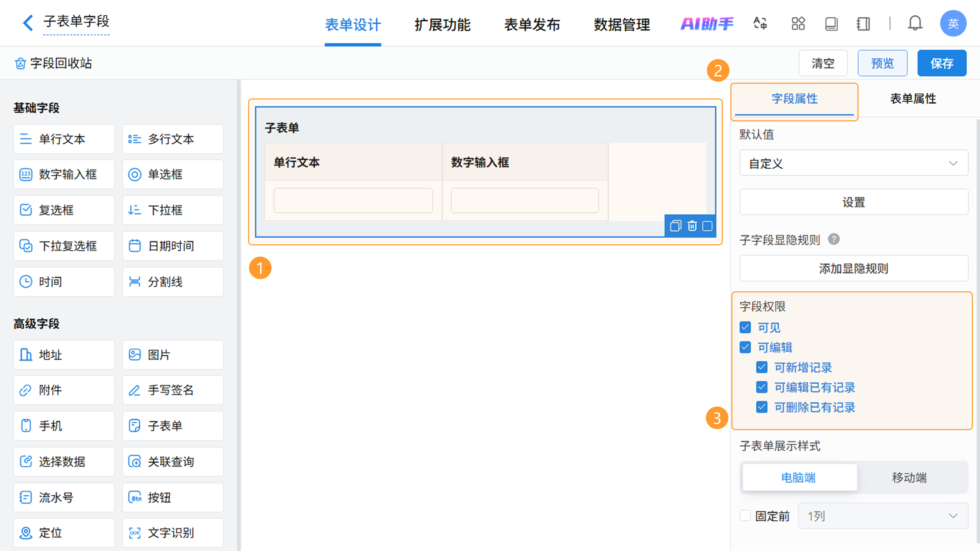This screenshot has height=551, width=980.
Task: Switch to the 表单属性 tab
Action: [913, 99]
